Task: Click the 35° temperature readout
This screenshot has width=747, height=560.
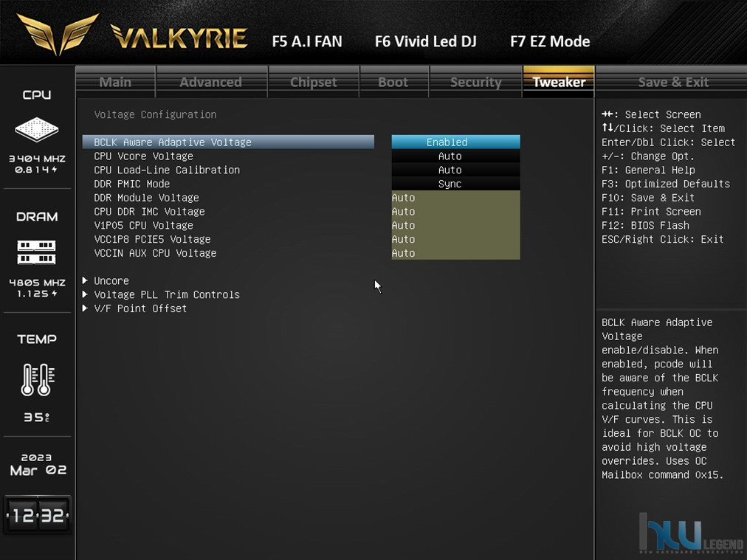Action: (37, 417)
